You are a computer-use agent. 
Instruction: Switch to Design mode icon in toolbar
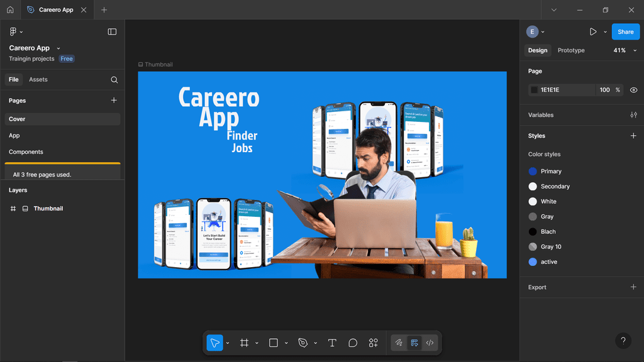(x=414, y=343)
